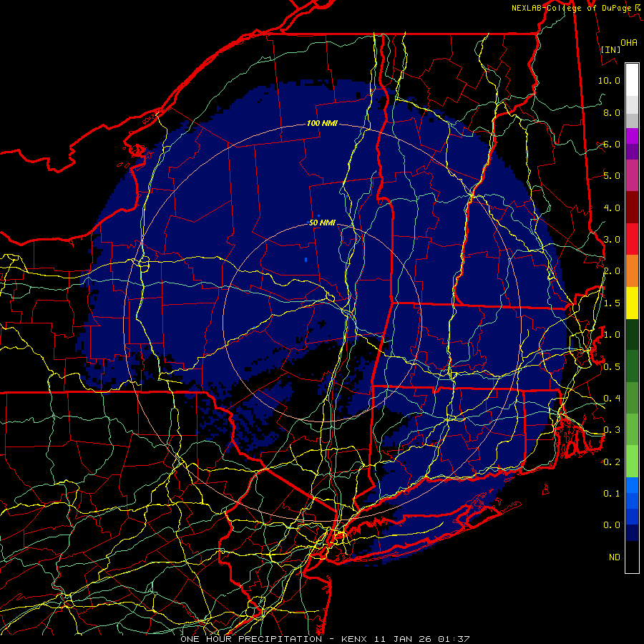Select the 4.0 legend value
This screenshot has height=644, width=644.
click(612, 208)
